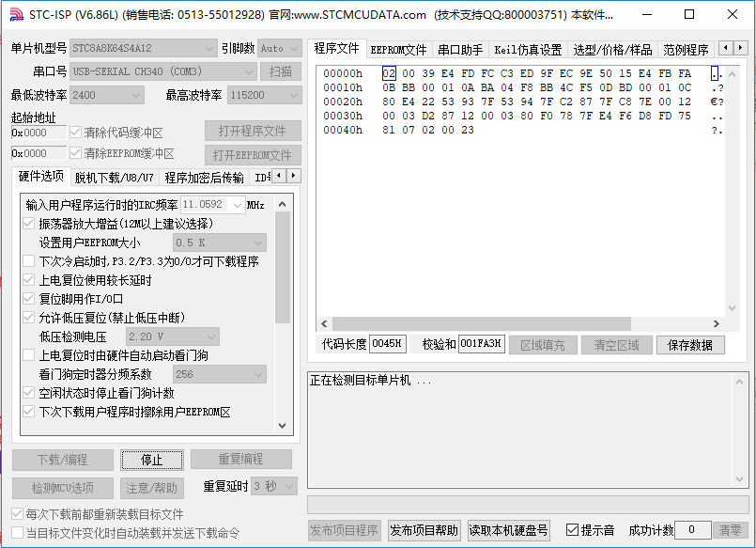Expand the 最低波特率 dropdown

pyautogui.click(x=107, y=95)
